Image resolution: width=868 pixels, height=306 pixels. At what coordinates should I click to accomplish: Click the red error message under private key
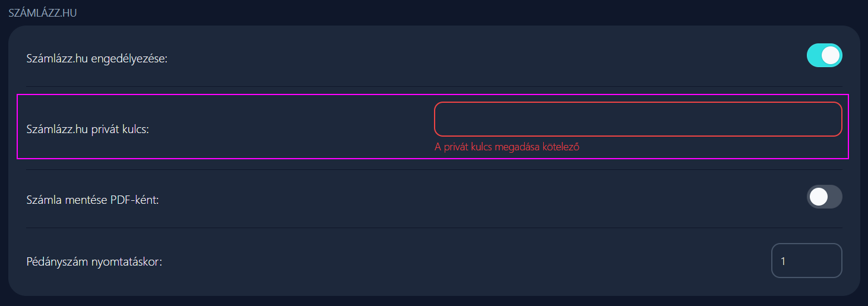point(506,147)
